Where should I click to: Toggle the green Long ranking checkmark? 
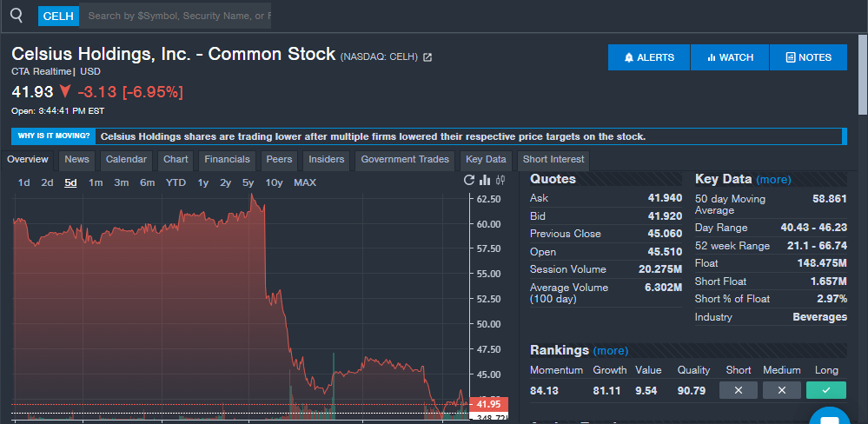click(x=825, y=390)
